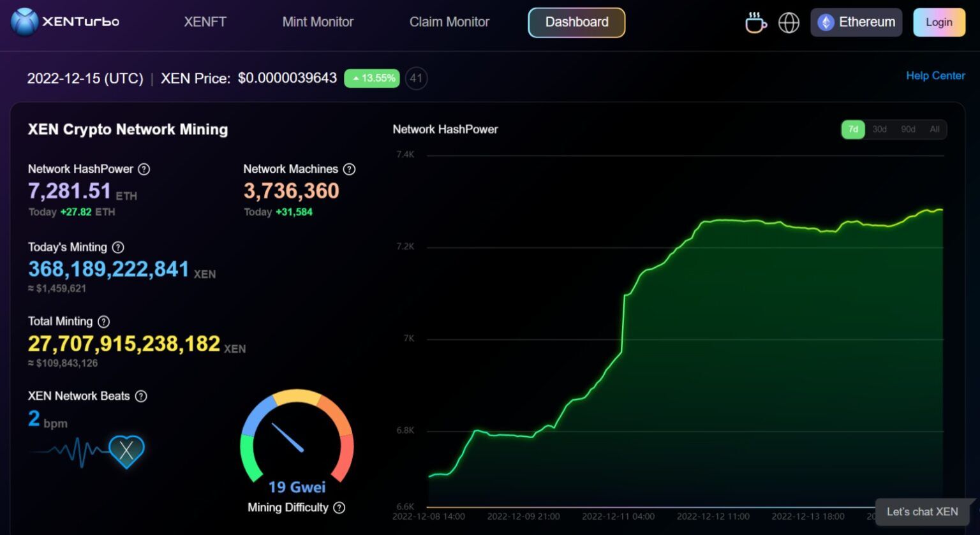Enable the 90d hashpower view
The image size is (980, 535).
point(907,129)
